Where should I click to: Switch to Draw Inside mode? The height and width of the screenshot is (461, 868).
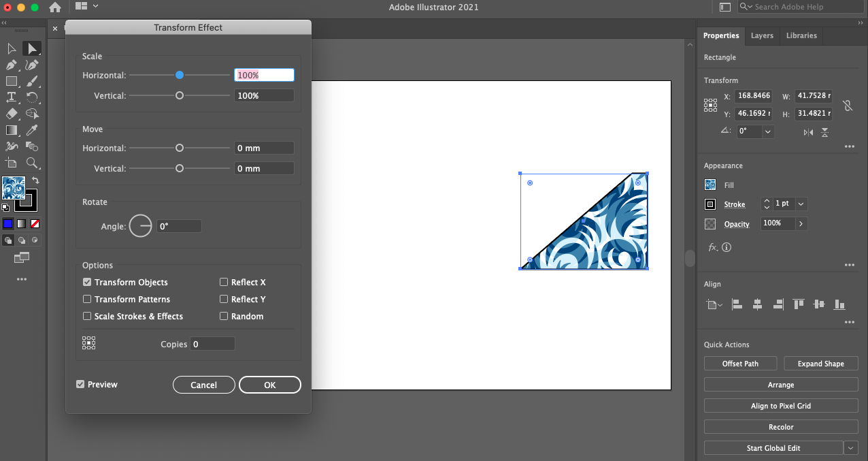point(35,240)
